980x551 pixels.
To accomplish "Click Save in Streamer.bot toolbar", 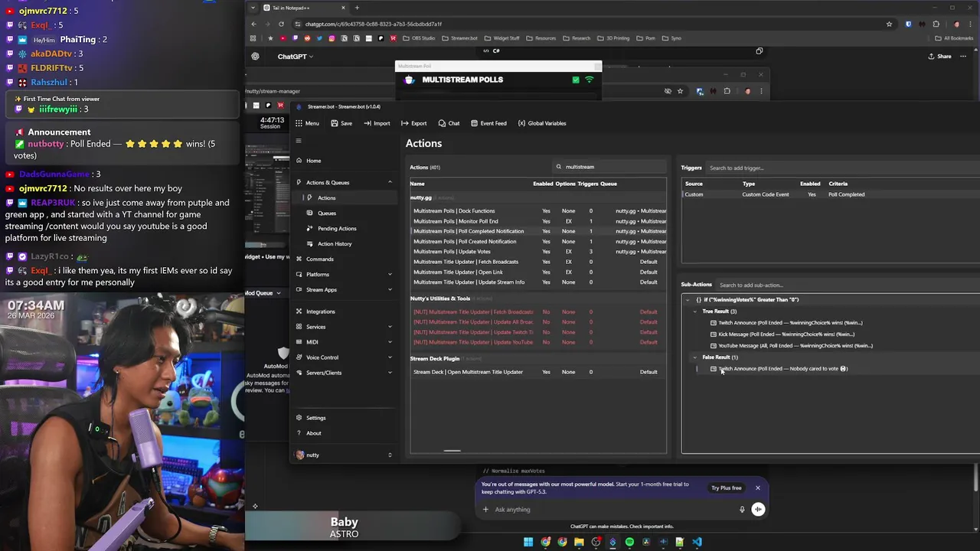I will pyautogui.click(x=341, y=123).
